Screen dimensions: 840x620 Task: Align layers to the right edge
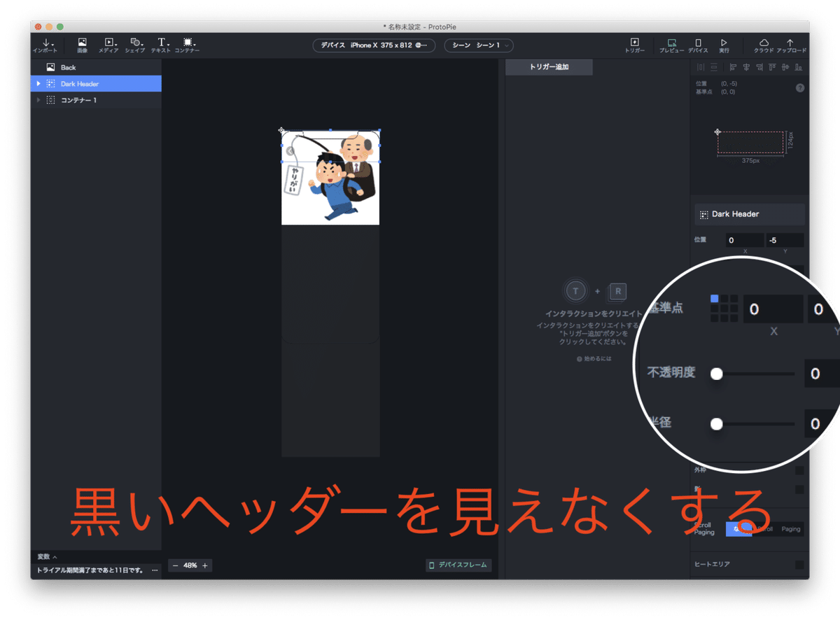pyautogui.click(x=759, y=67)
